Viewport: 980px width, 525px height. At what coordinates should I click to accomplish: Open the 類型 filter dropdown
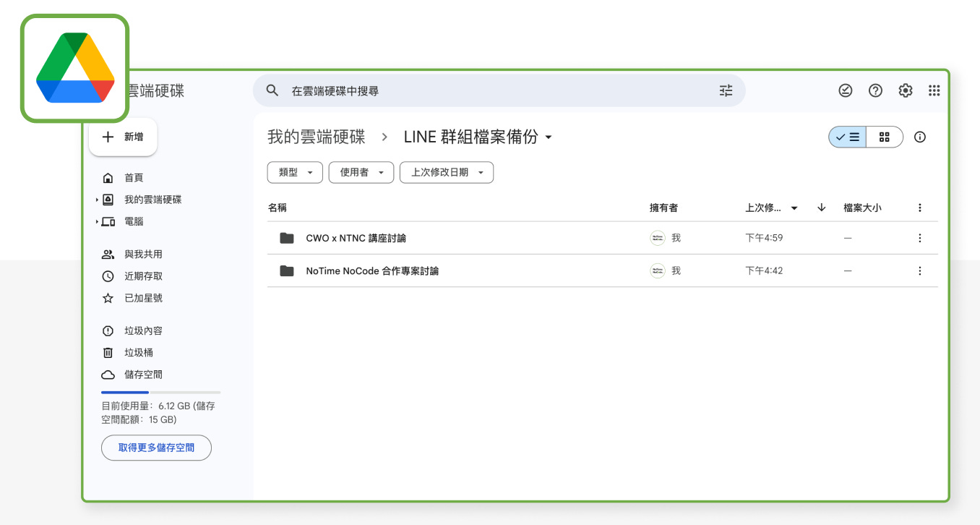pos(295,172)
